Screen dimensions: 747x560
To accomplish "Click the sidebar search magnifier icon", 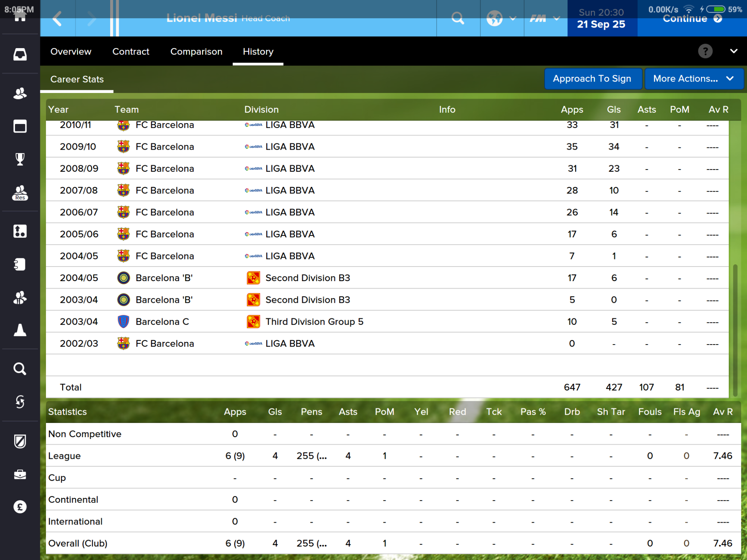I will coord(20,369).
